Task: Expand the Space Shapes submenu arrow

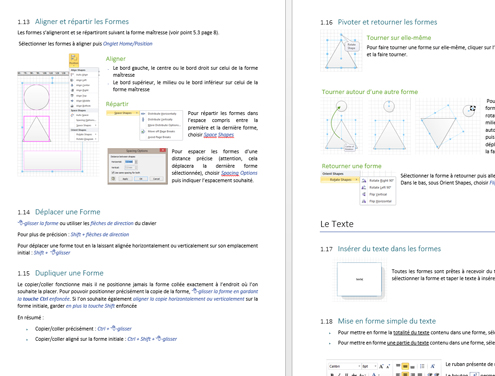Action: (x=136, y=113)
